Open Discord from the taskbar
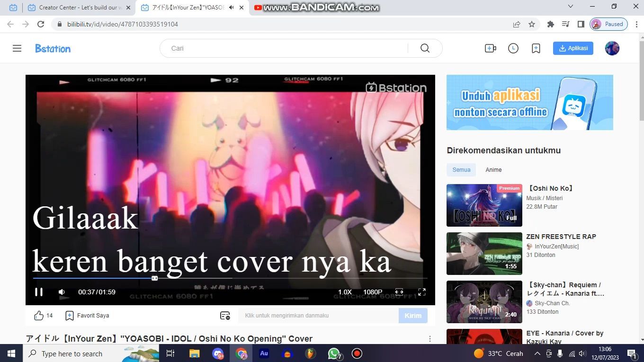 pos(218,353)
